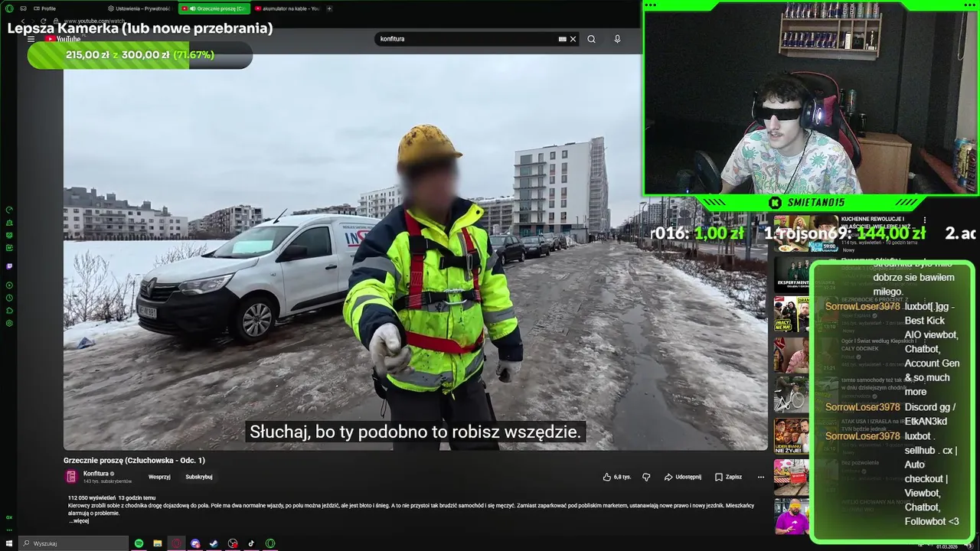Open Twitch panel in Opera sidebar
Viewport: 980px width, 551px height.
(x=9, y=266)
